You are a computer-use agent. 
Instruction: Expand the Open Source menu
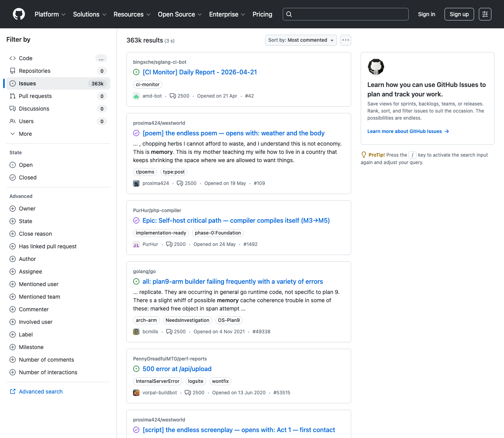(x=180, y=14)
